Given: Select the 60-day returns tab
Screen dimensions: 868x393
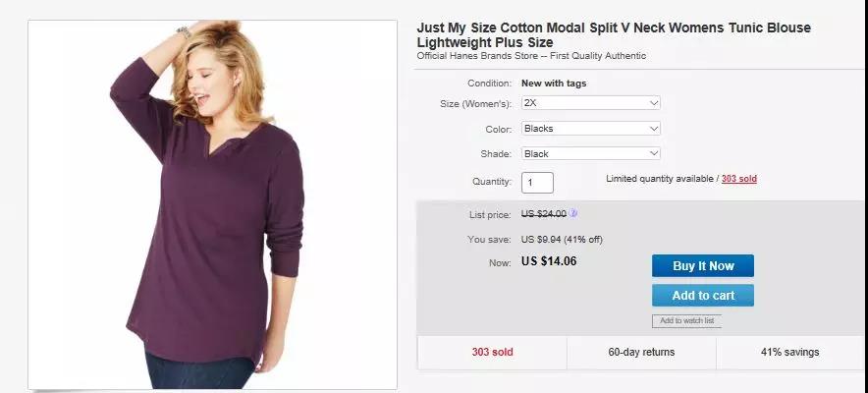Looking at the screenshot, I should click(x=641, y=352).
